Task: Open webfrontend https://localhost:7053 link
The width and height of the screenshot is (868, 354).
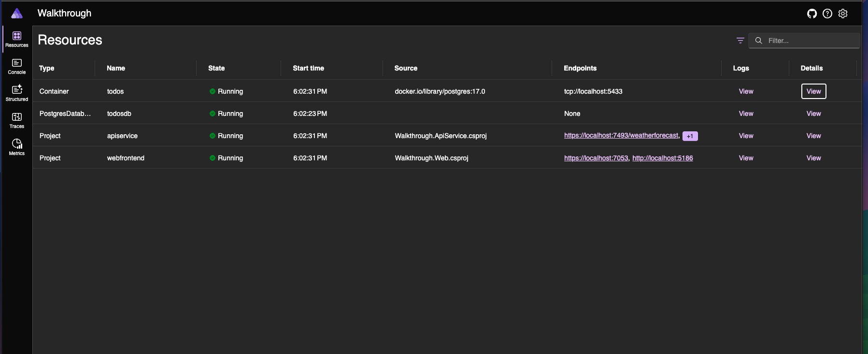Action: (596, 158)
